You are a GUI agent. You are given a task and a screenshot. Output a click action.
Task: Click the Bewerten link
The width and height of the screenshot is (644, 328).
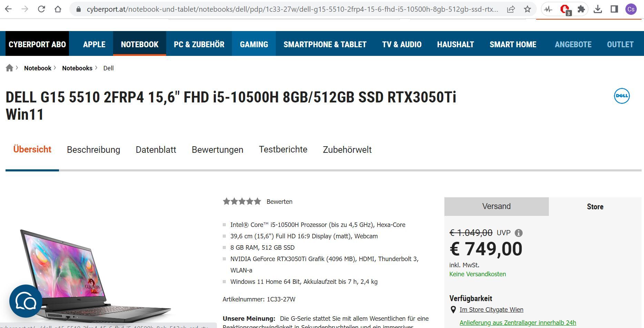279,202
